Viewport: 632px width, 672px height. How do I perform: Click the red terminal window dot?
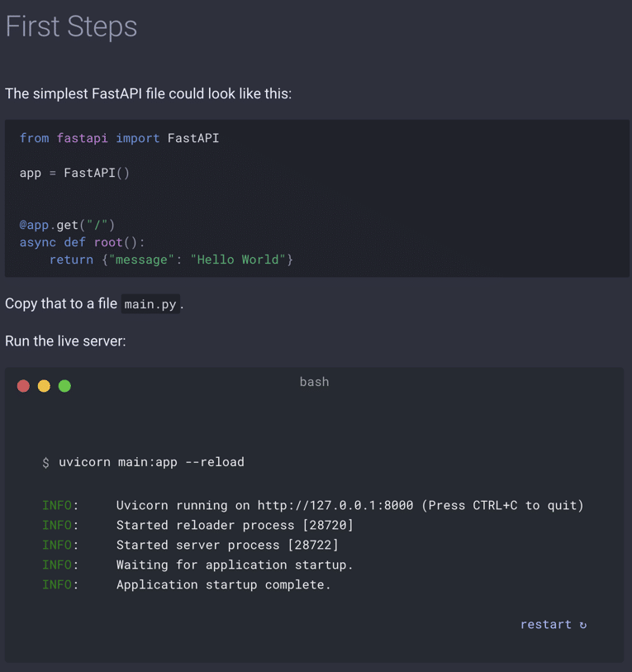click(x=23, y=386)
